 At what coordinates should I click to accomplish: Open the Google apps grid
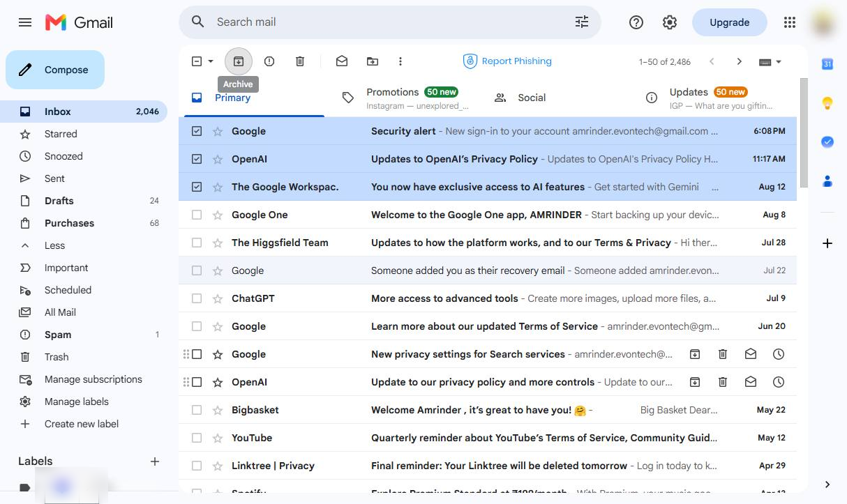tap(790, 22)
